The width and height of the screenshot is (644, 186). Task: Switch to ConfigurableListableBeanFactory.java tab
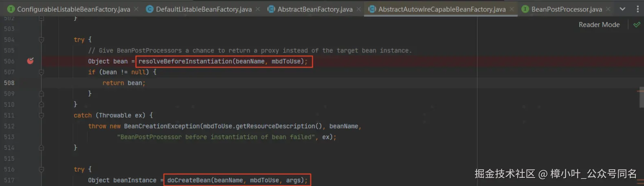point(73,9)
